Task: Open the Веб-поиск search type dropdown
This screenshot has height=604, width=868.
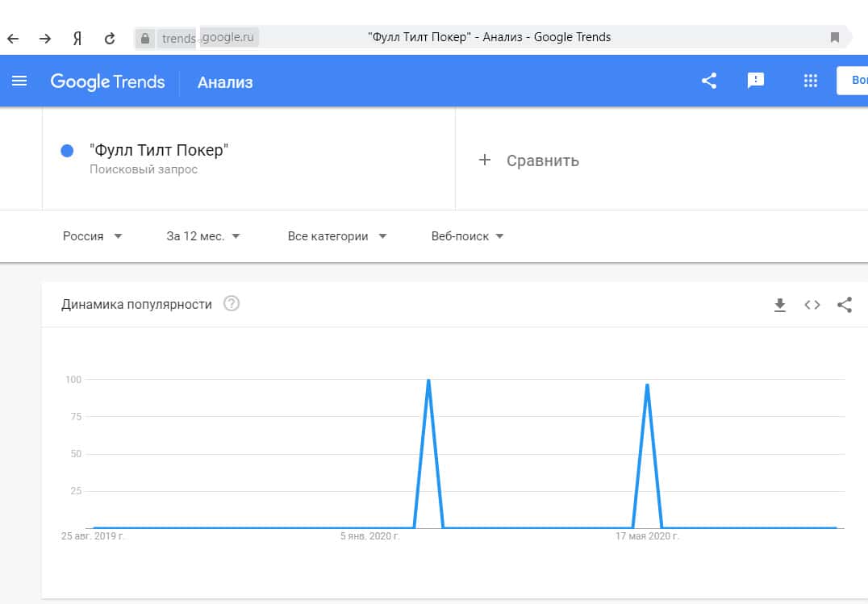Action: pyautogui.click(x=467, y=236)
